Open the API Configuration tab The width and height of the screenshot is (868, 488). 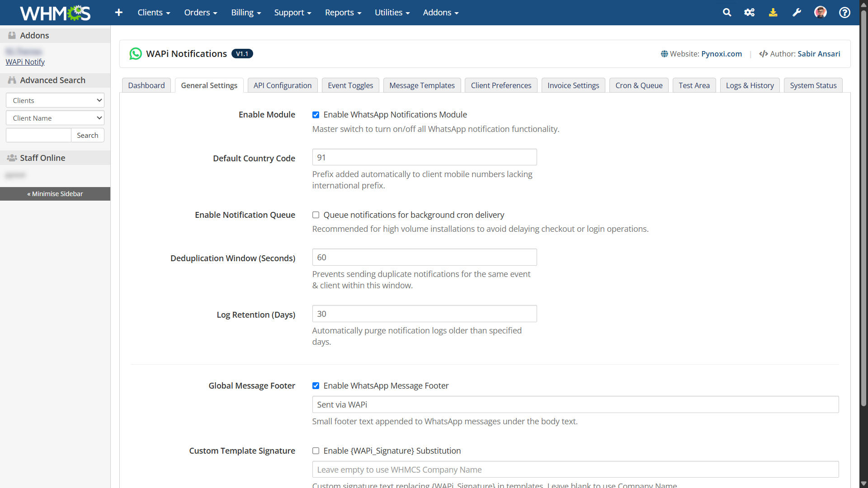283,85
